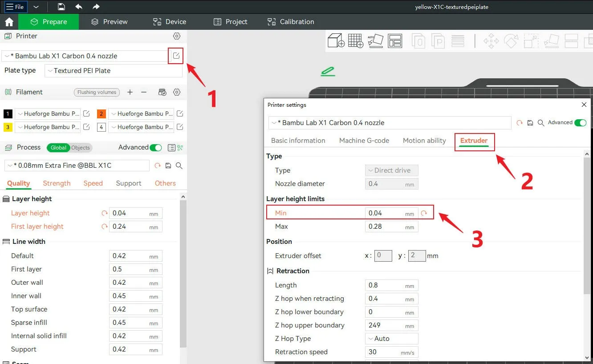
Task: Switch to the Machine G-code tab
Action: tap(364, 141)
